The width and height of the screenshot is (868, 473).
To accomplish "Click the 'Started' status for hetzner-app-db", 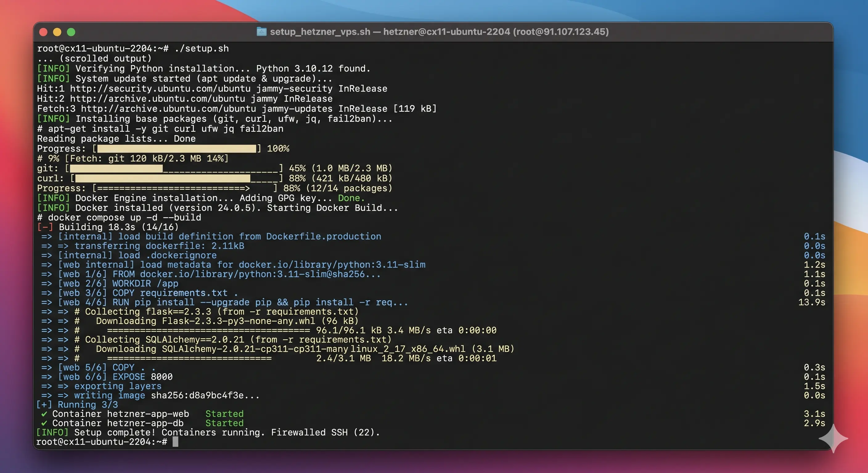I will (224, 423).
